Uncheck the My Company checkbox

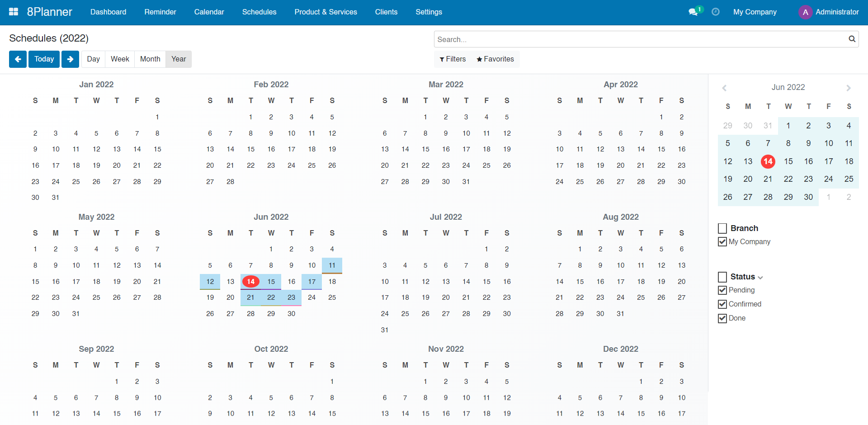click(x=722, y=242)
